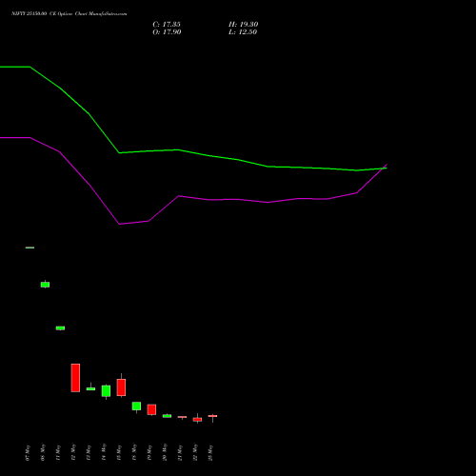
Task: Click the 11 May date label
Action: tap(58, 453)
